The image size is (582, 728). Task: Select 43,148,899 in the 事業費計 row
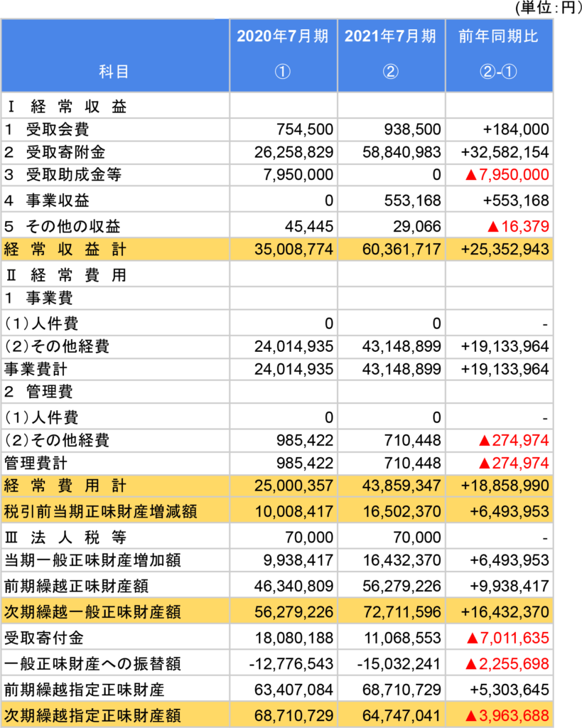[x=402, y=369]
